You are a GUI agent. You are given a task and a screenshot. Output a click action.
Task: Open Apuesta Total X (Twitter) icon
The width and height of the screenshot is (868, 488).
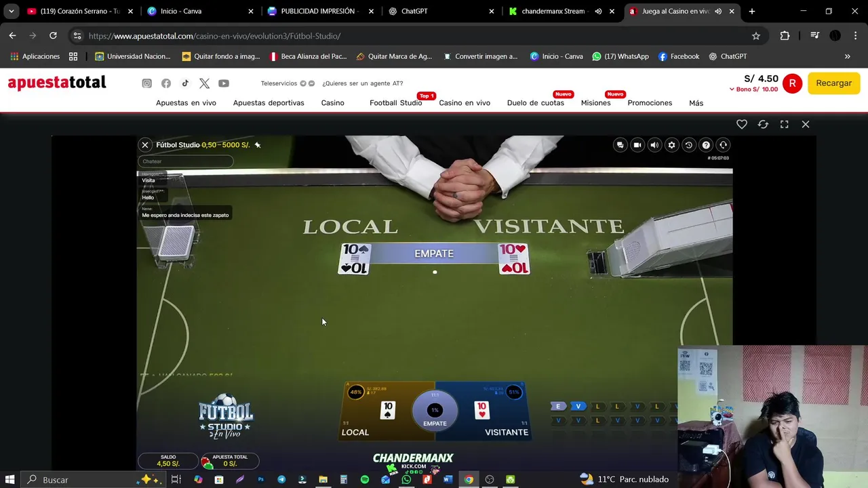click(204, 83)
